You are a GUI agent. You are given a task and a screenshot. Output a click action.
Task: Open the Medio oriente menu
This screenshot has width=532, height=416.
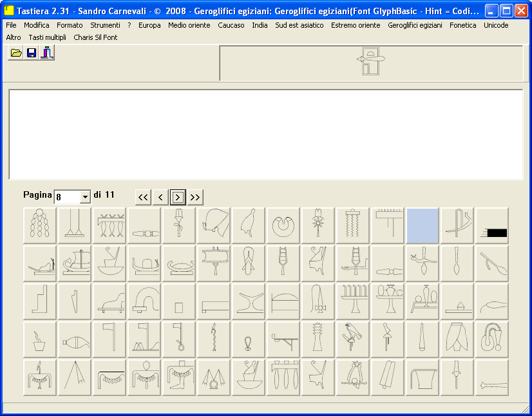189,25
